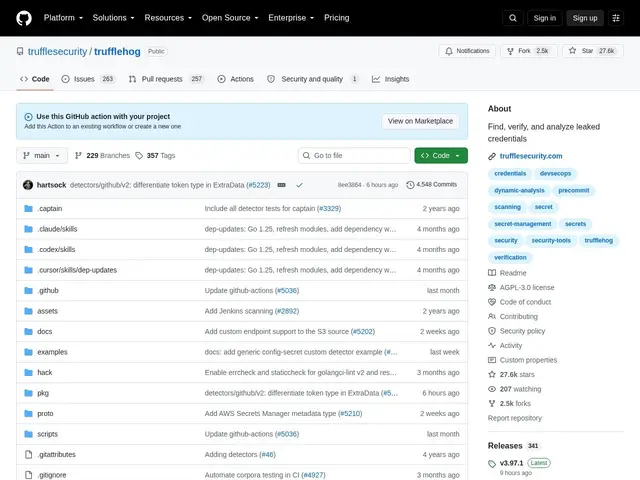Open the search magnifier icon button

[x=513, y=18]
